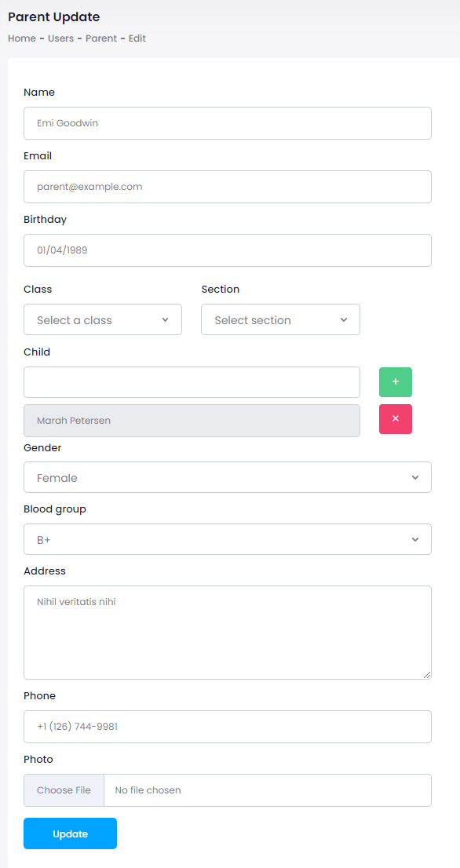Select the Birthday date field
460x868 pixels.
pyautogui.click(x=228, y=250)
